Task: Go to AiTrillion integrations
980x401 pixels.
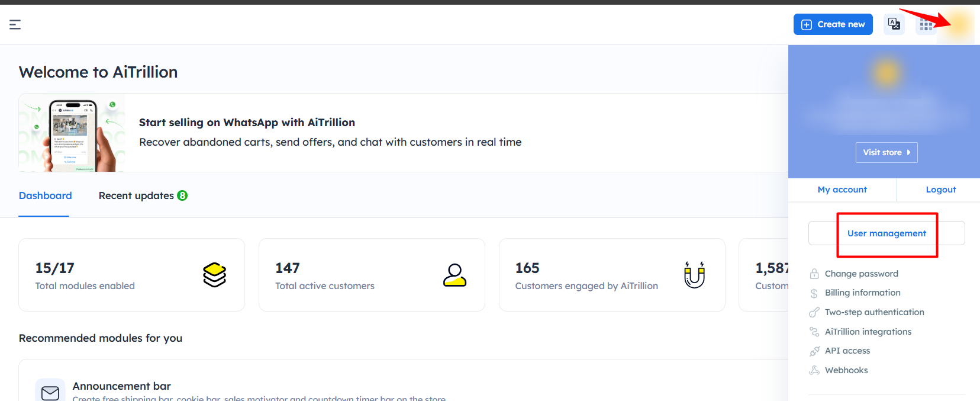Action: point(868,332)
